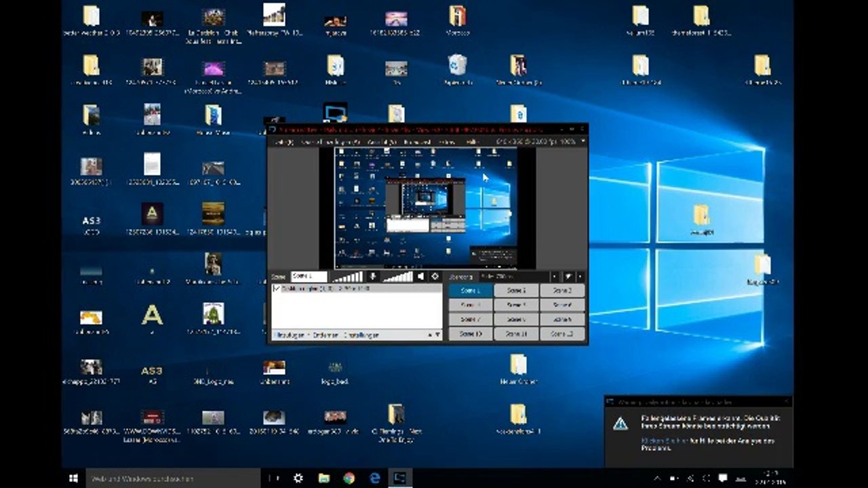Open Settings gear in the taskbar
The height and width of the screenshot is (488, 868).
298,478
